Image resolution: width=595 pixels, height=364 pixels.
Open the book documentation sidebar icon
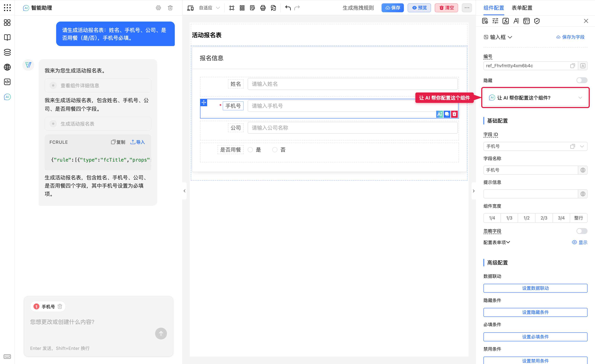7,37
